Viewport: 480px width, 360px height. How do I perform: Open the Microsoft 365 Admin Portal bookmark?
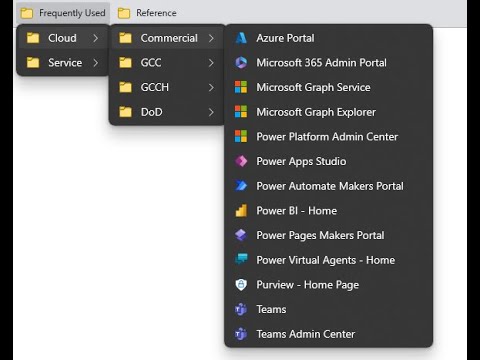pyautogui.click(x=329, y=63)
